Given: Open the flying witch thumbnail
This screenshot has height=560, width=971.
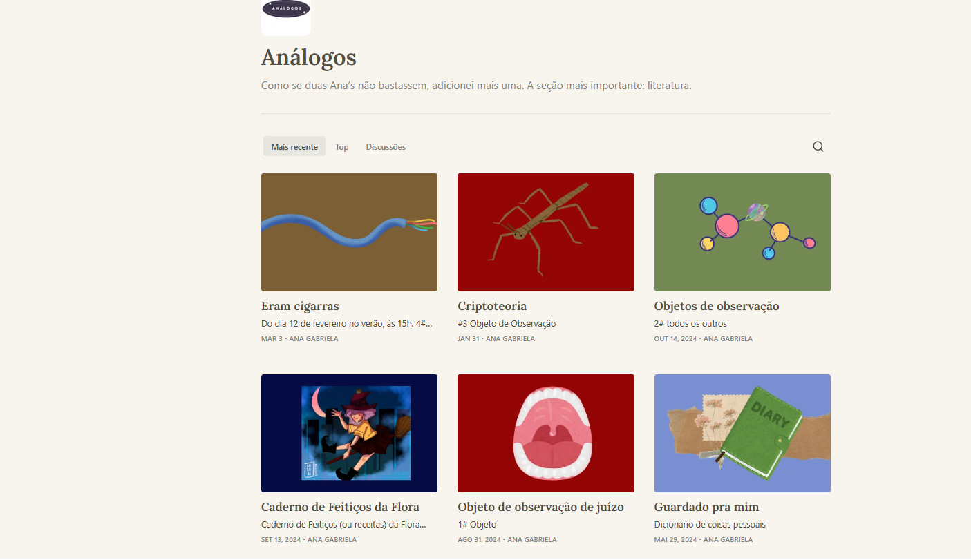Looking at the screenshot, I should coord(349,433).
